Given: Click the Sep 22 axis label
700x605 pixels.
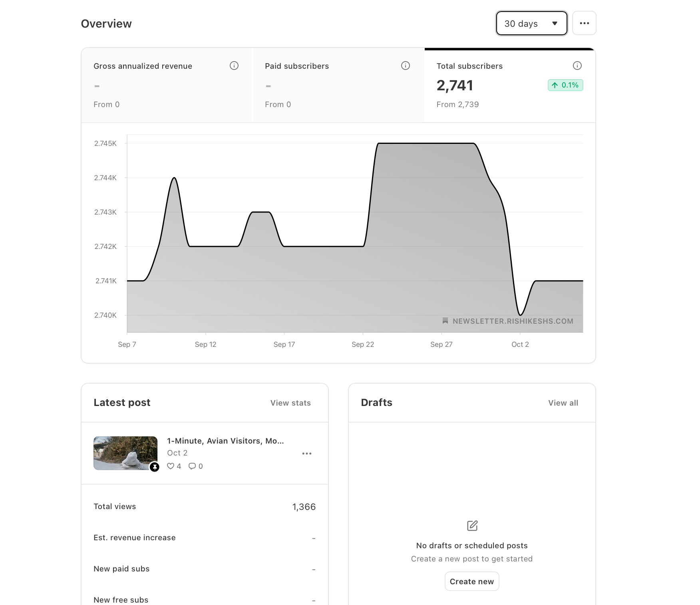Looking at the screenshot, I should tap(363, 344).
